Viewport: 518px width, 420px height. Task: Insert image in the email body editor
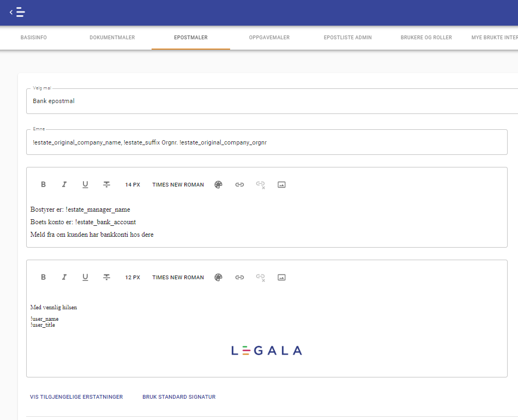tap(281, 184)
